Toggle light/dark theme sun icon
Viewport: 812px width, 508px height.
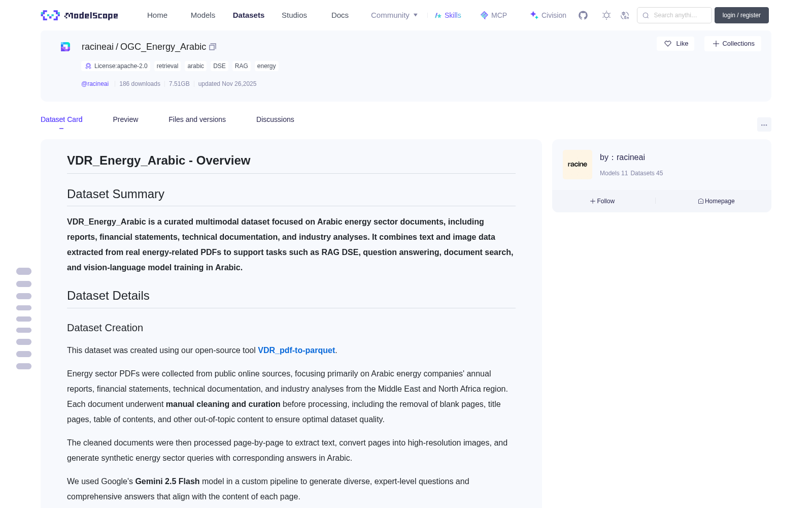point(606,15)
